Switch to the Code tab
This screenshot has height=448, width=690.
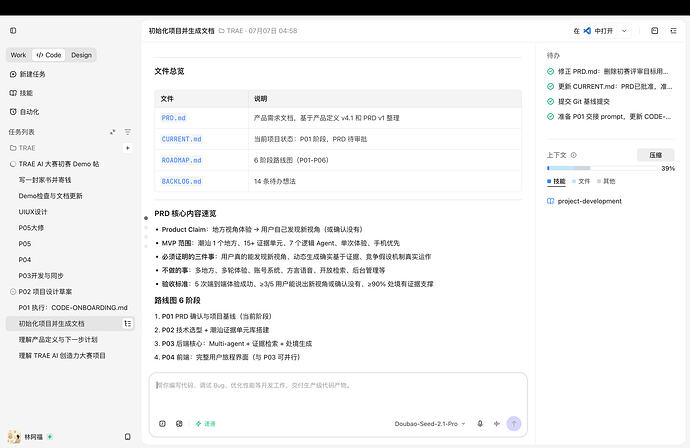click(48, 55)
